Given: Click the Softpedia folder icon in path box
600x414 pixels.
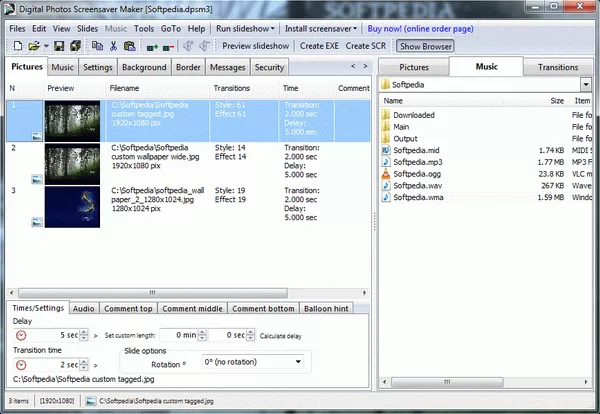Looking at the screenshot, I should point(385,84).
